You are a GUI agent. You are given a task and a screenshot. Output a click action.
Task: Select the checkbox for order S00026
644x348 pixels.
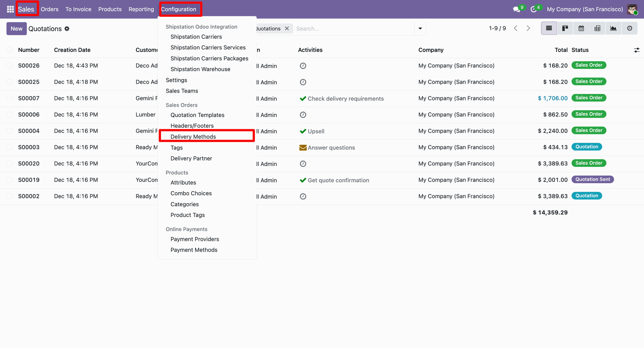tap(9, 66)
